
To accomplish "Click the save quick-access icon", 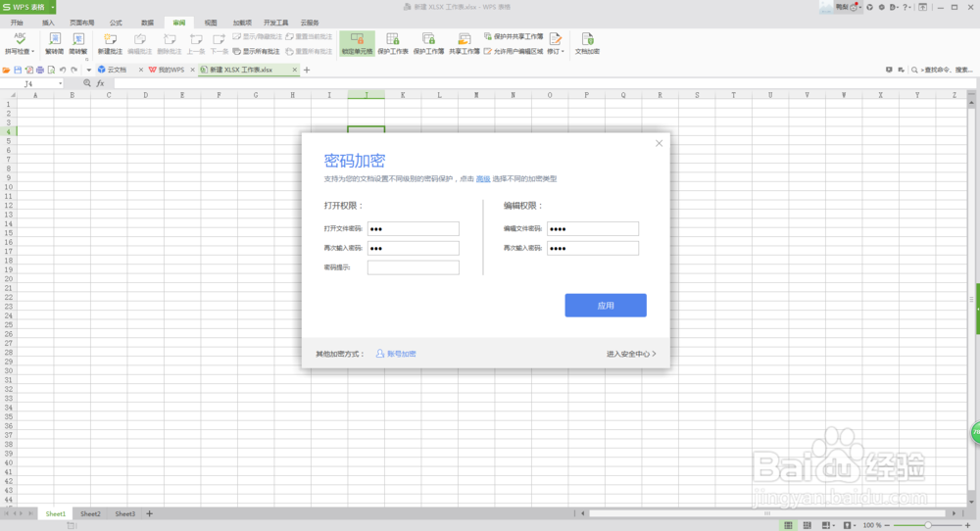I will [x=18, y=70].
